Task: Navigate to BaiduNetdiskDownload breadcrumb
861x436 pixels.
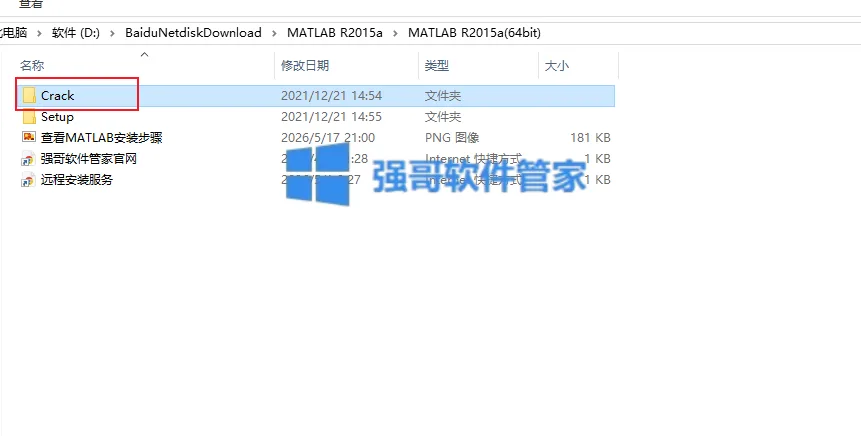Action: pyautogui.click(x=193, y=33)
